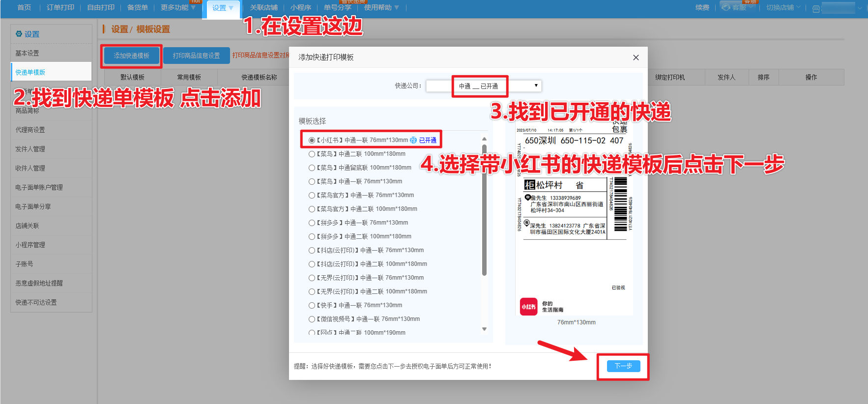Click the 默认模板 column header
Screen dimensions: 868x404
(133, 77)
